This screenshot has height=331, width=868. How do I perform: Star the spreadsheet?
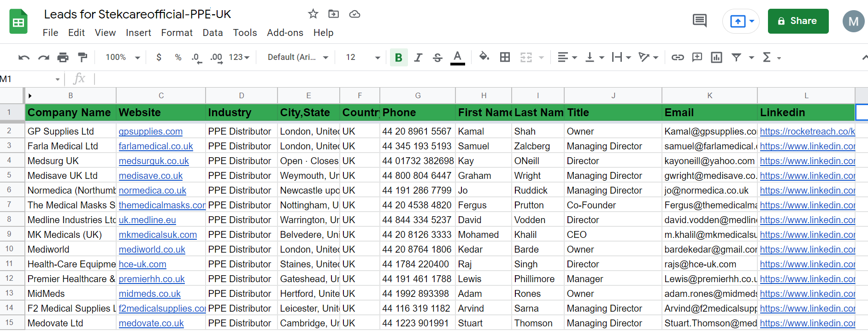(313, 14)
